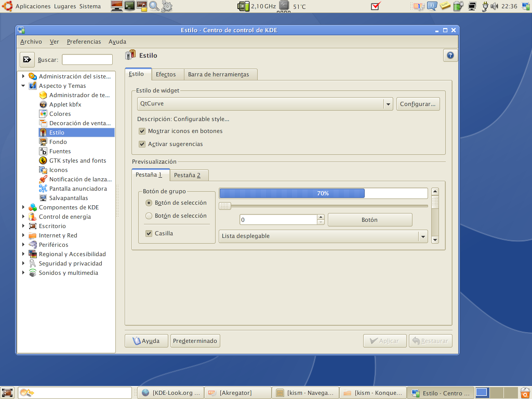This screenshot has width=532, height=399.
Task: Select the second Botón de selección radio
Action: [149, 216]
